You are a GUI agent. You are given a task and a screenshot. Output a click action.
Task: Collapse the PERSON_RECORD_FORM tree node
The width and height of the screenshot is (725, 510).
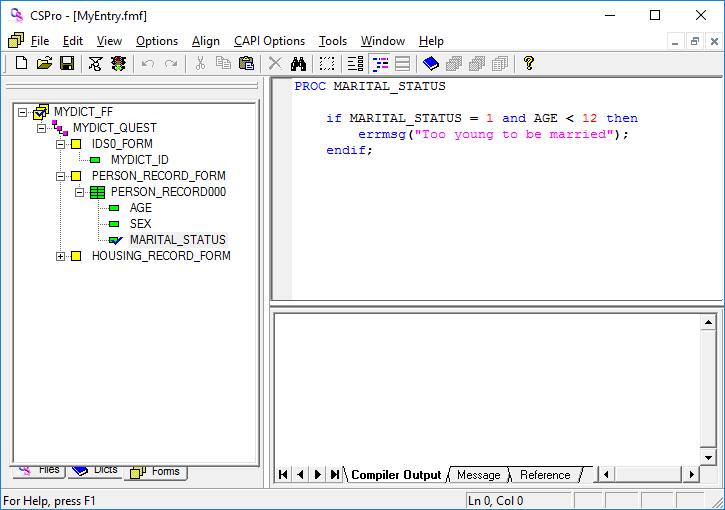(61, 176)
